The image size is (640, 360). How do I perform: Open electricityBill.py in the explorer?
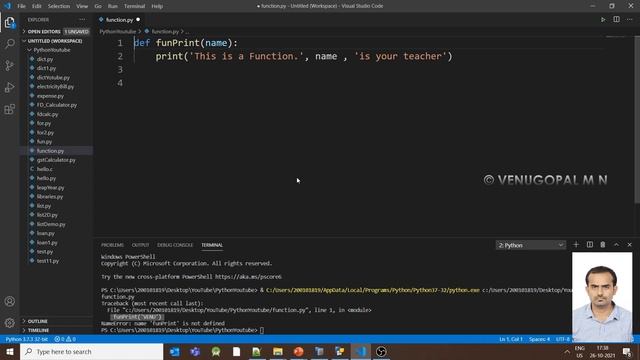pos(55,87)
